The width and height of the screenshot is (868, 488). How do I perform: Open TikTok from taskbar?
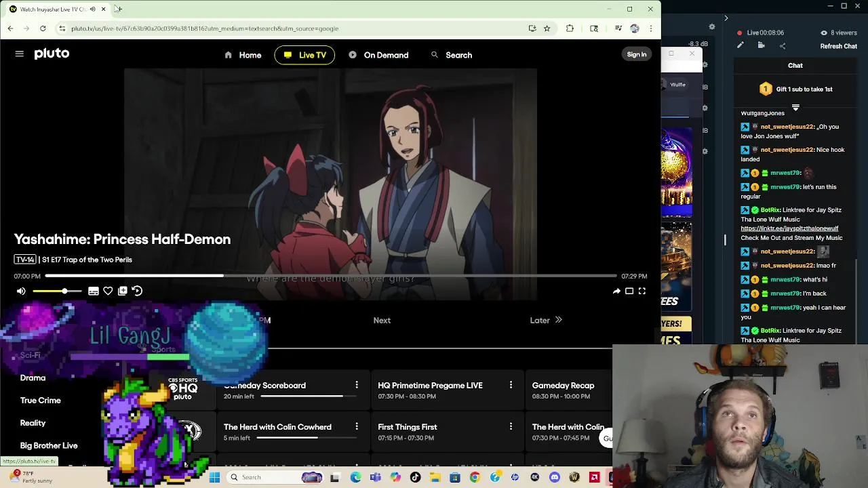415,477
